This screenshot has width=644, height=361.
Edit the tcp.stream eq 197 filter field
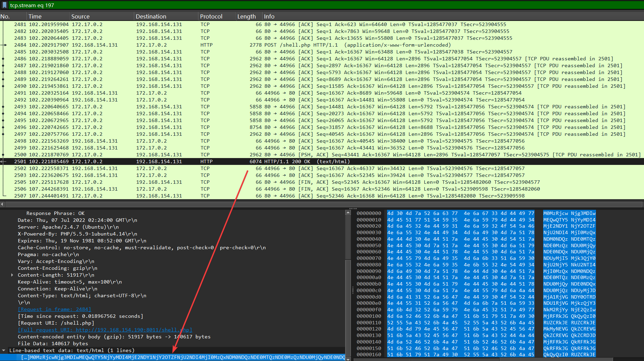point(309,5)
